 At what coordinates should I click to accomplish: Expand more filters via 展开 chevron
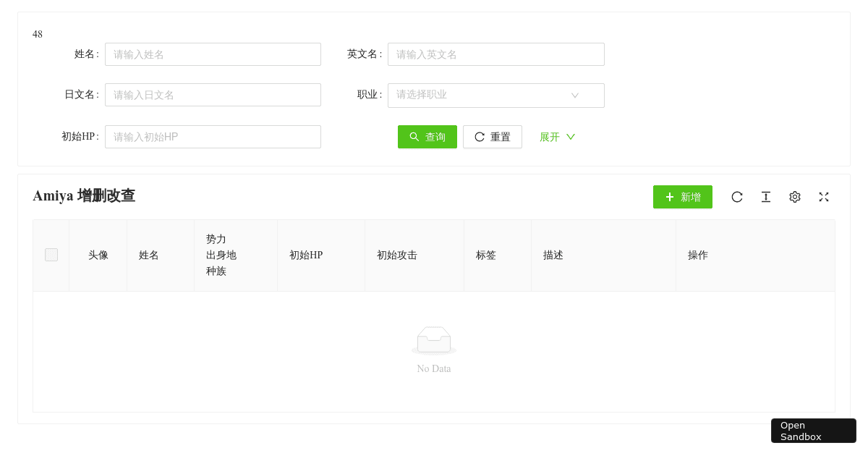click(571, 137)
